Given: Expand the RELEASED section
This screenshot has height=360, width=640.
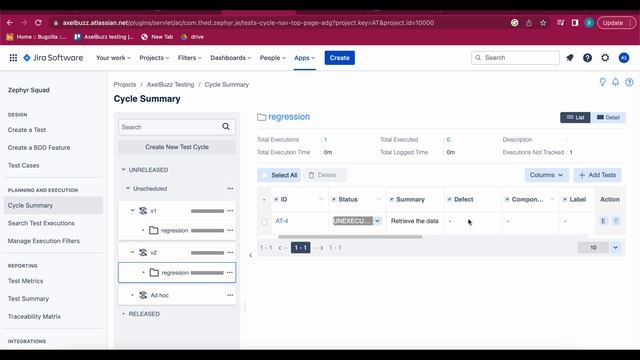Looking at the screenshot, I should (x=124, y=314).
